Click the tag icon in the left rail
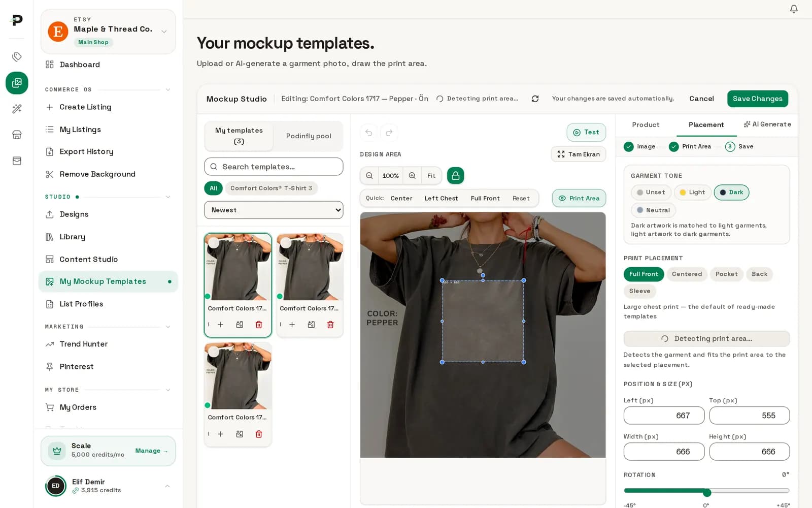The width and height of the screenshot is (812, 508). [x=17, y=56]
